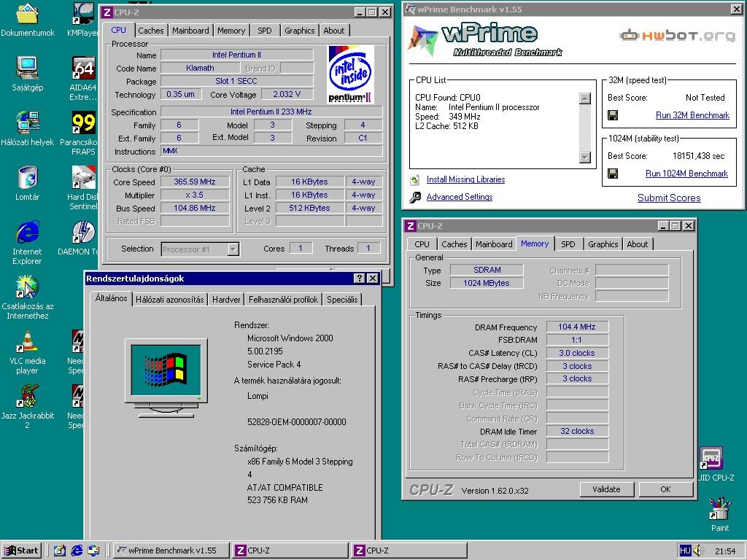747x560 pixels.
Task: Click the hwbot.org logo in wPrime
Action: (677, 35)
